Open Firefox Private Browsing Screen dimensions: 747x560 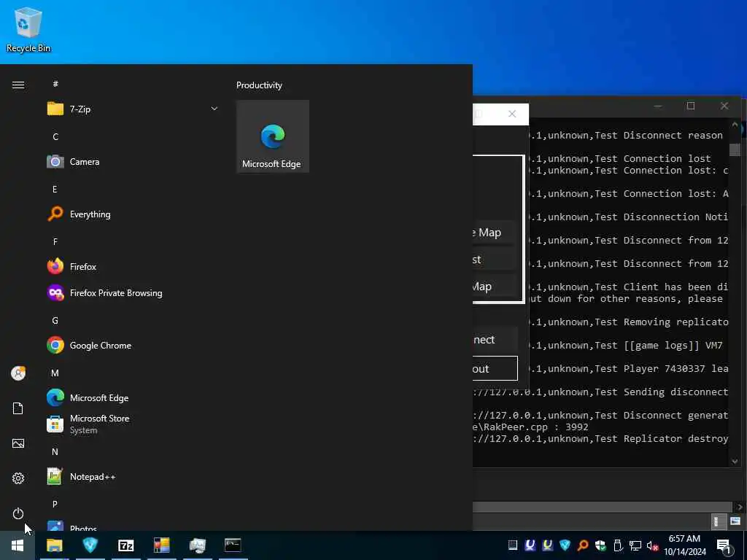133,293
